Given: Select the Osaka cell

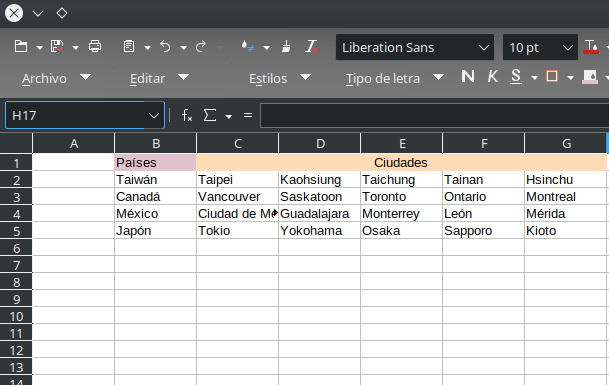Looking at the screenshot, I should coord(402,231).
